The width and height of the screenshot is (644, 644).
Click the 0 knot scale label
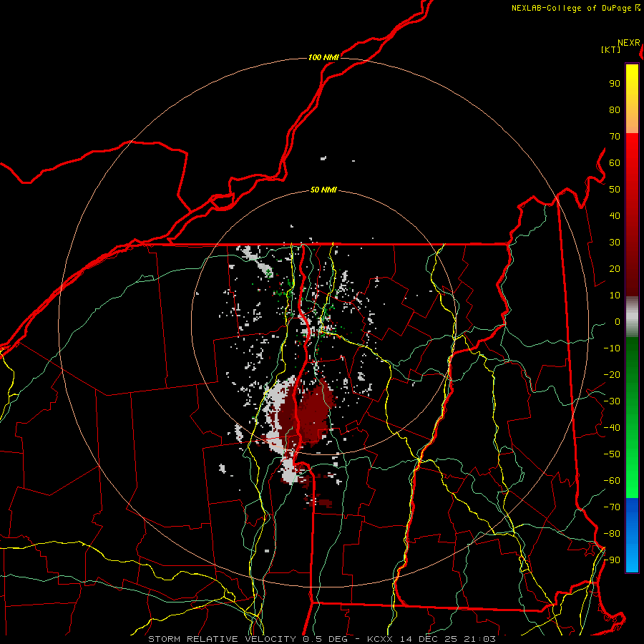(x=618, y=321)
